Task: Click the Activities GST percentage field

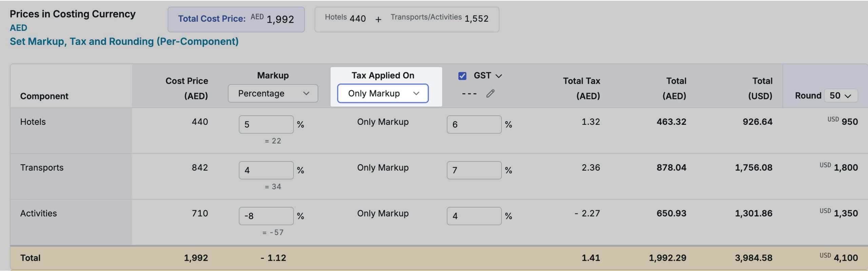Action: [474, 216]
